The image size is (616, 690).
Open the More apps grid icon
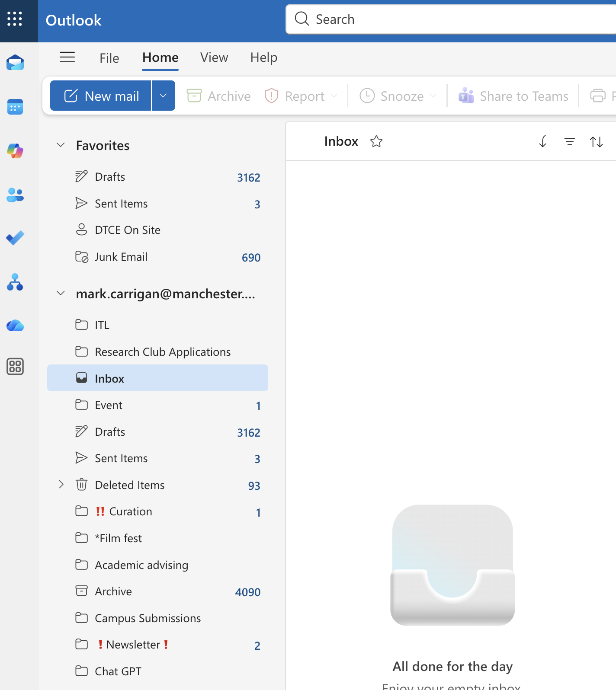pyautogui.click(x=15, y=367)
